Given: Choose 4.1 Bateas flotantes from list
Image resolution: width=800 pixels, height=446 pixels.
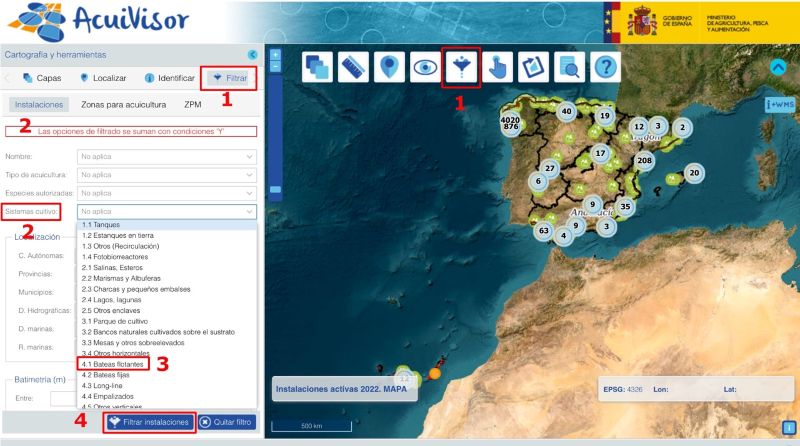Looking at the screenshot, I should point(112,365).
